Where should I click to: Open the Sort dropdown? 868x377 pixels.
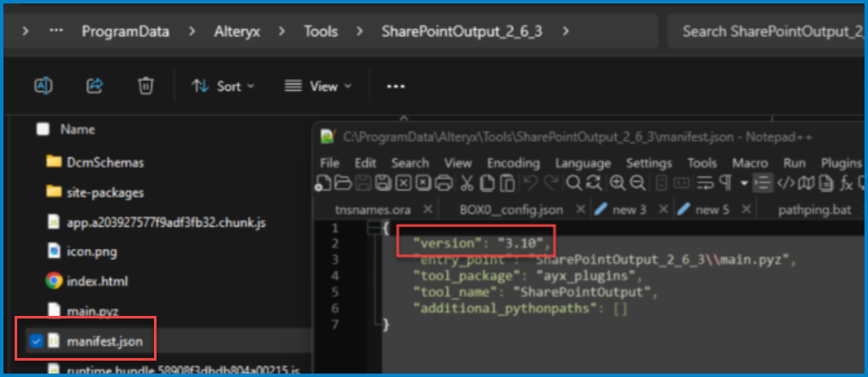223,86
